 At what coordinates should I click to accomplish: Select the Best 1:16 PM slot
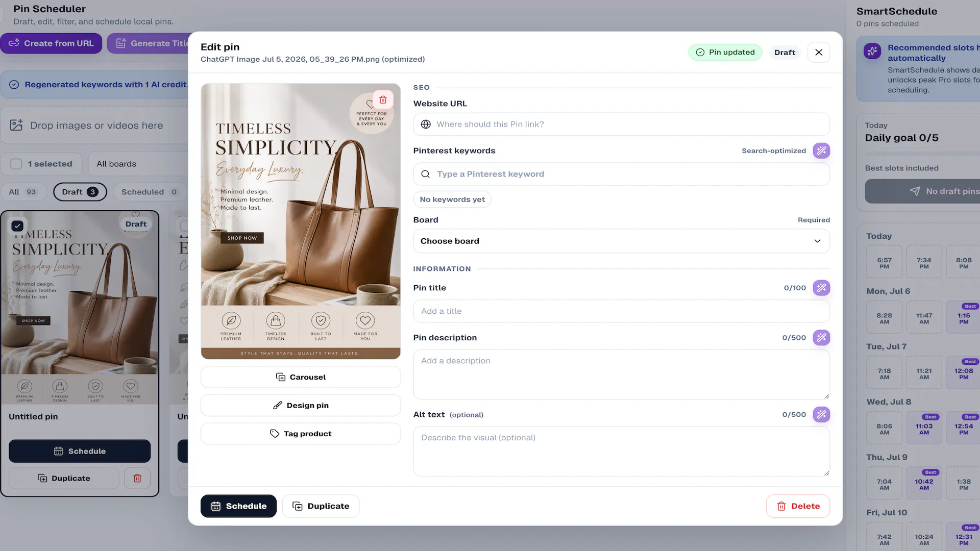(x=963, y=318)
